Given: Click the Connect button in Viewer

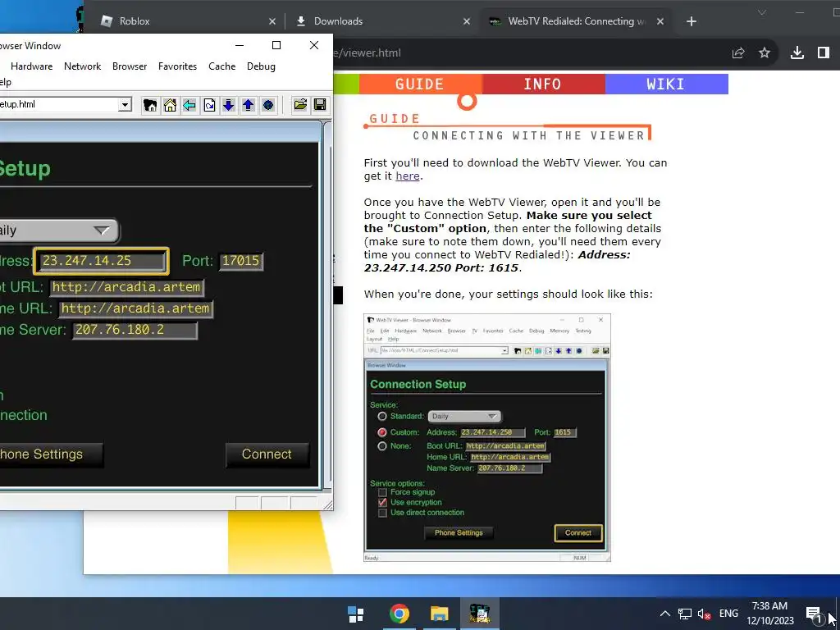Looking at the screenshot, I should 267,454.
